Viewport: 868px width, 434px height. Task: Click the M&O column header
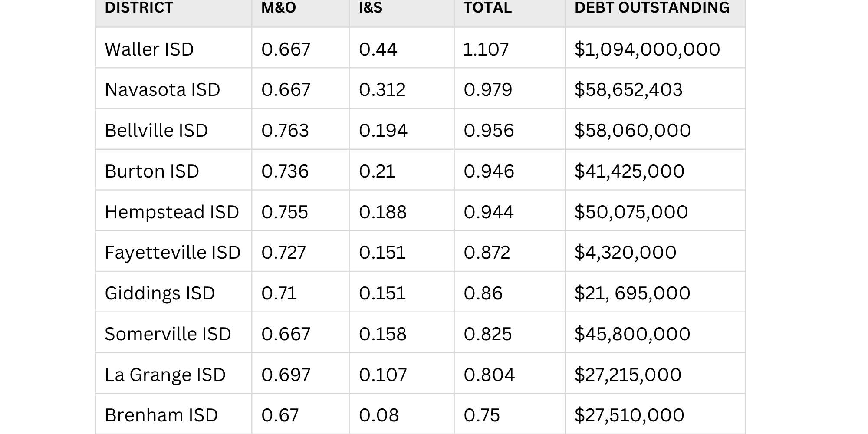click(279, 8)
